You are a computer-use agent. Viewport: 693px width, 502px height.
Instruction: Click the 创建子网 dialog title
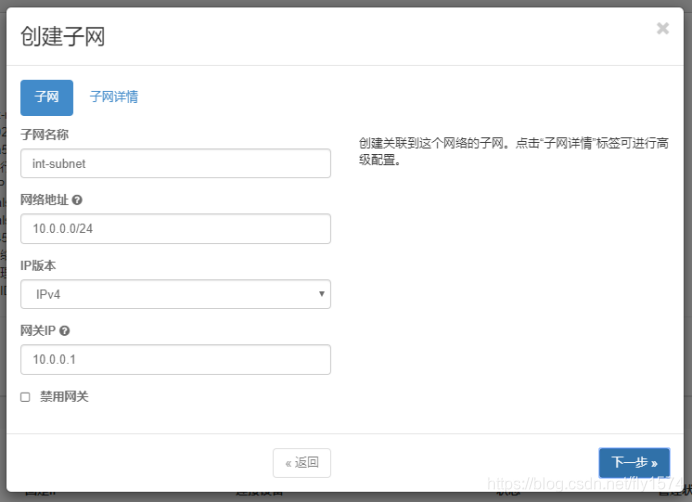pyautogui.click(x=63, y=37)
